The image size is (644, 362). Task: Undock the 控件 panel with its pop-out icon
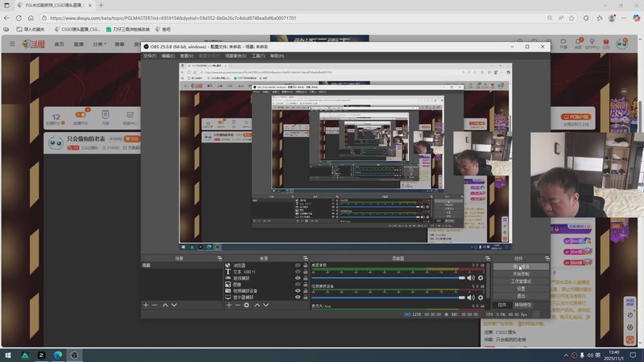547,258
